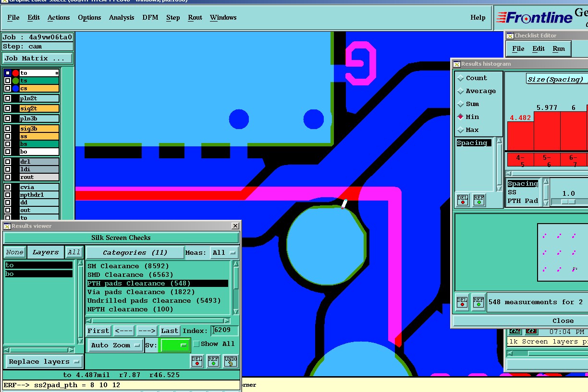Image resolution: width=588 pixels, height=392 pixels.
Task: Click the 1.0 slider in Results histogram
Action: click(x=568, y=202)
